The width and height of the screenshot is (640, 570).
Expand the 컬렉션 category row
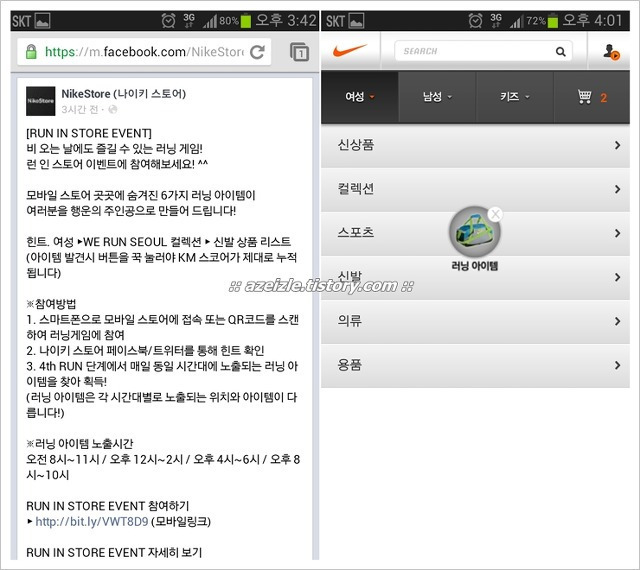point(475,189)
